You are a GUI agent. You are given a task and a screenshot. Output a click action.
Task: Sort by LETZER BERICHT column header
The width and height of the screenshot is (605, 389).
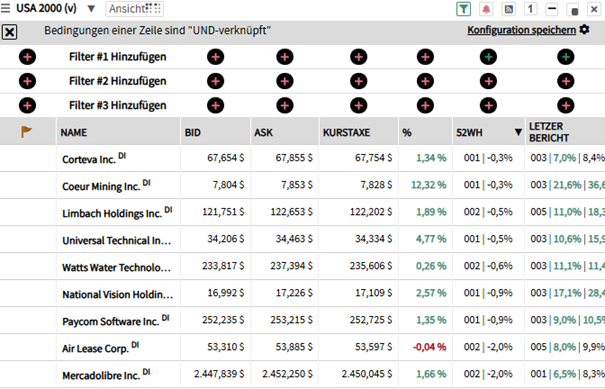tap(549, 132)
